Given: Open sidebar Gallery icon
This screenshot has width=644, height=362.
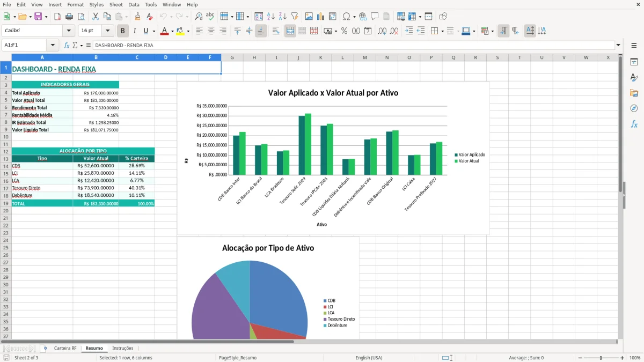Looking at the screenshot, I should pos(634,93).
